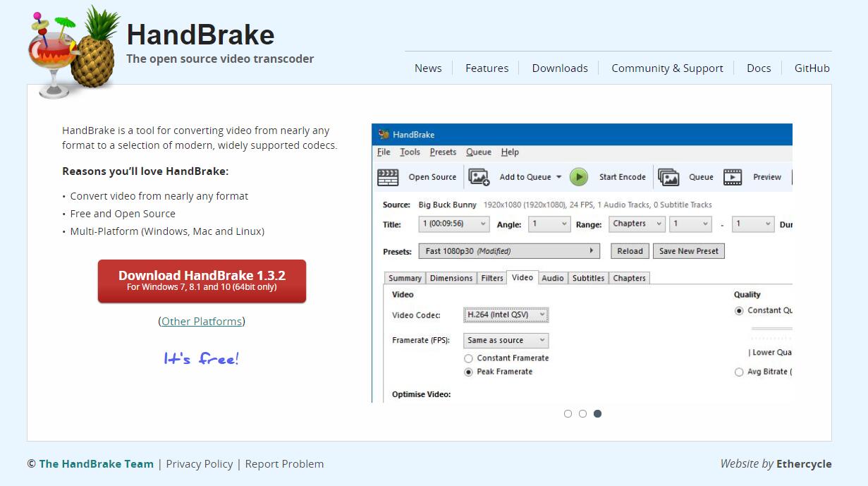Screen dimensions: 868x486
Task: Click the Download HandBrake 1.3.2 button
Action: click(x=202, y=281)
